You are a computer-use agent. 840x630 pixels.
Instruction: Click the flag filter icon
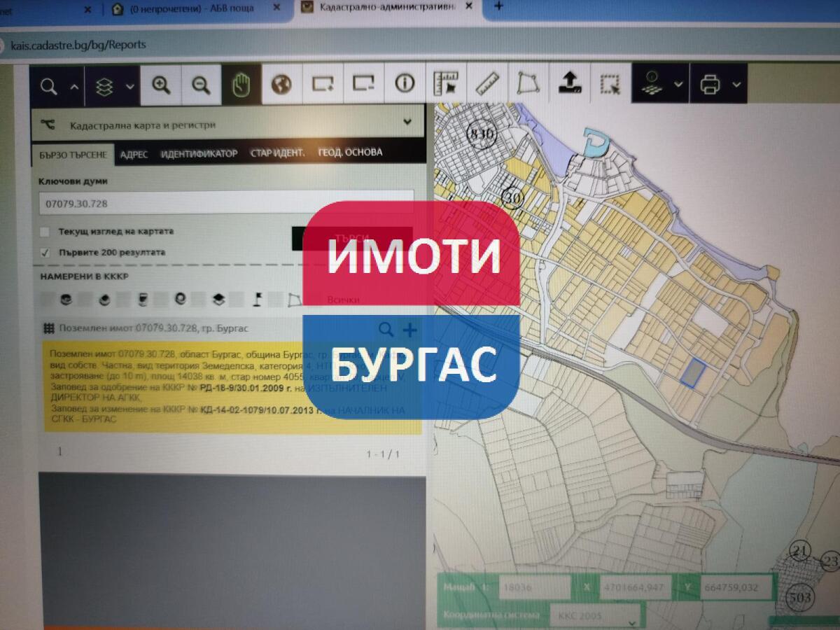[257, 300]
